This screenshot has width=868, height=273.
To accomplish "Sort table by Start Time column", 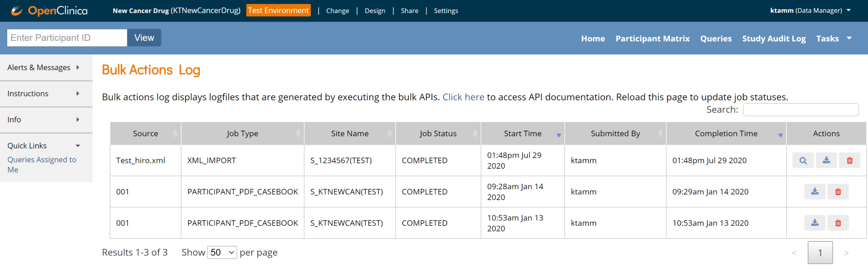I will pos(523,134).
